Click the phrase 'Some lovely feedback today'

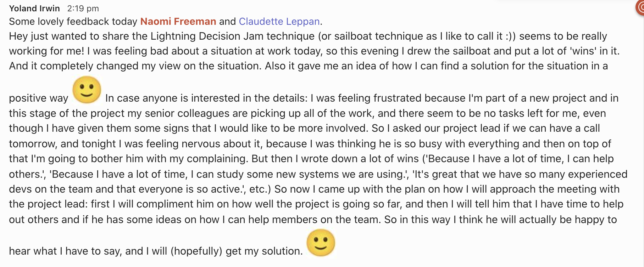[73, 22]
